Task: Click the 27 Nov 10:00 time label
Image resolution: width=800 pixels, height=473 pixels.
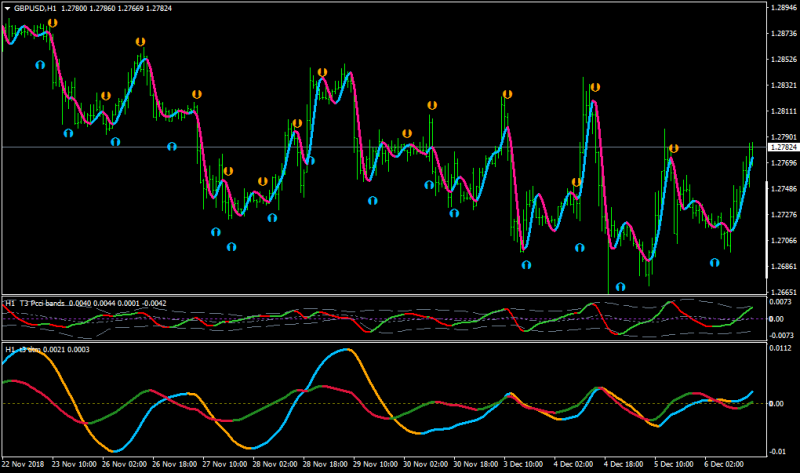Action: pyautogui.click(x=224, y=464)
